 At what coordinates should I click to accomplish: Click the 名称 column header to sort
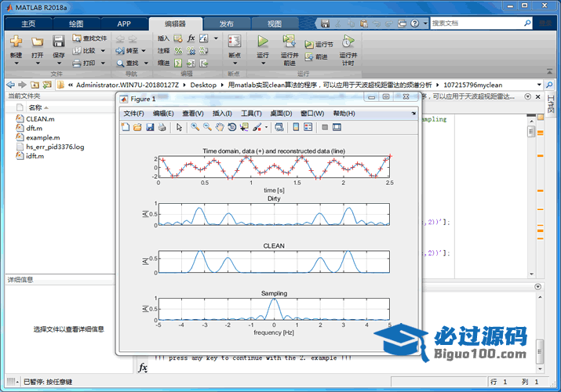point(35,107)
